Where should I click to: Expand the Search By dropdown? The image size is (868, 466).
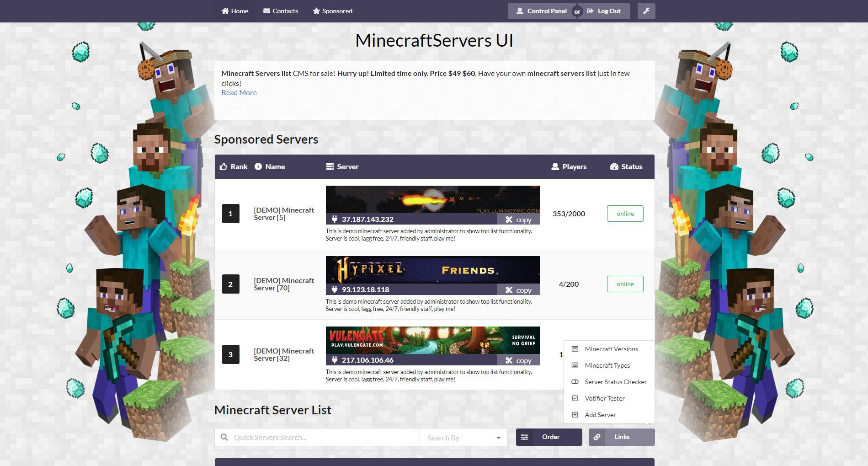463,437
